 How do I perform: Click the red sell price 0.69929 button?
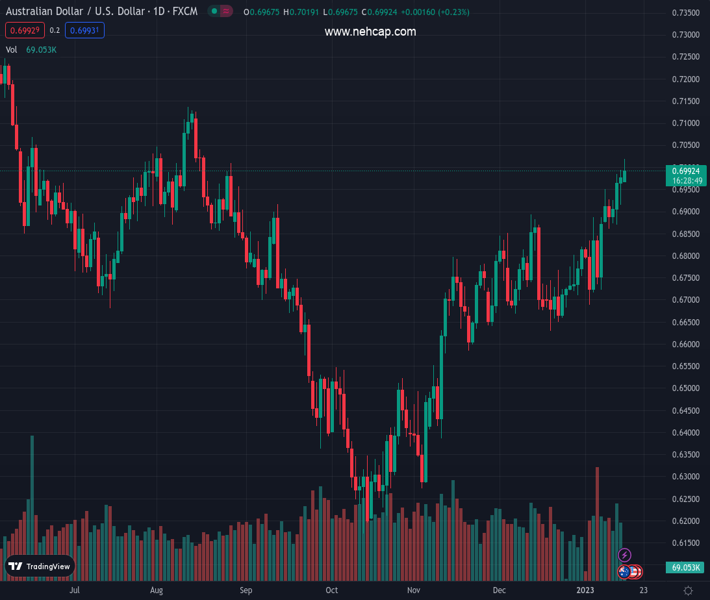pyautogui.click(x=22, y=31)
